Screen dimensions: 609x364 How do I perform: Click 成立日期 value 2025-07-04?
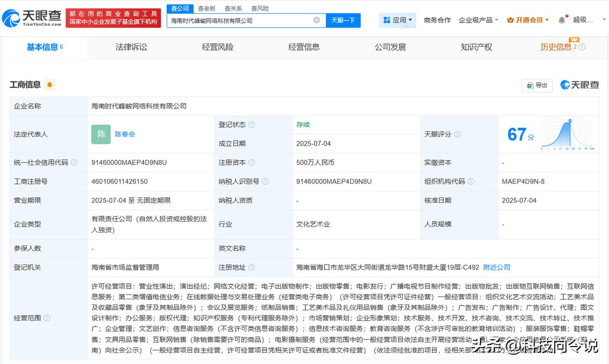pyautogui.click(x=313, y=143)
